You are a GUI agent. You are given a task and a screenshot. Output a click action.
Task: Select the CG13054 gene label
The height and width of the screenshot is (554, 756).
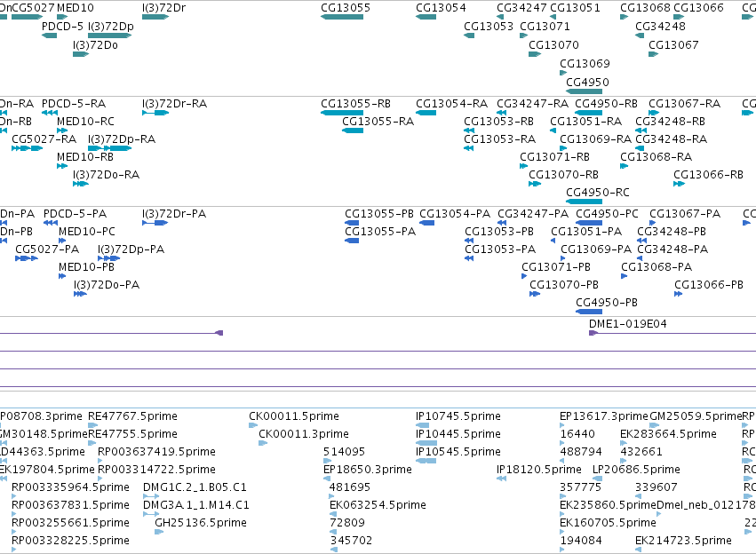click(441, 8)
